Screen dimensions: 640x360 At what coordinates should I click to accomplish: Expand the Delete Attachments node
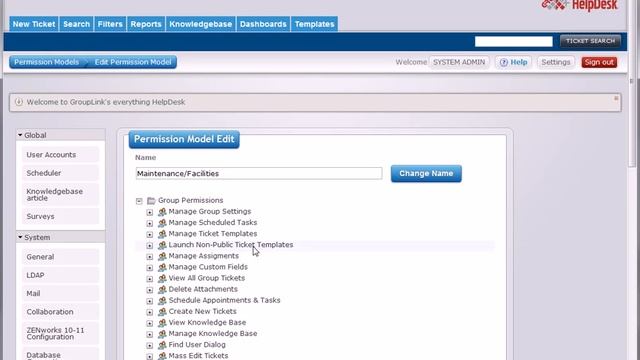click(x=149, y=290)
